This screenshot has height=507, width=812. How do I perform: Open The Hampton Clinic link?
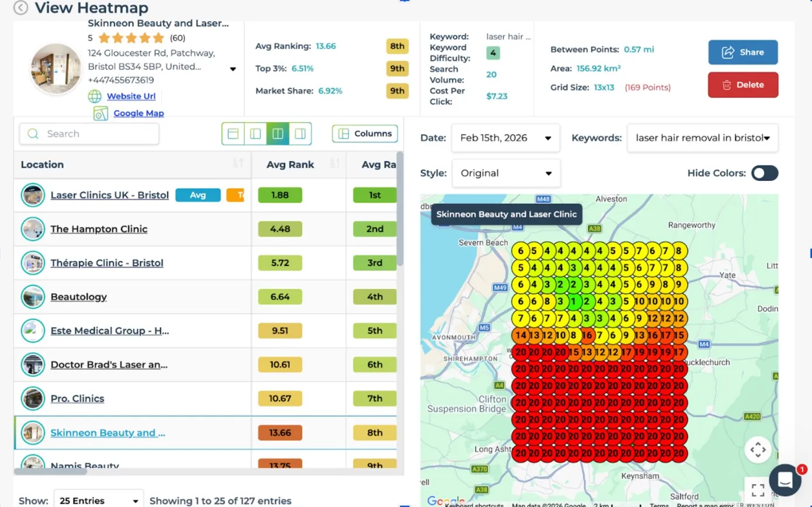click(x=99, y=229)
